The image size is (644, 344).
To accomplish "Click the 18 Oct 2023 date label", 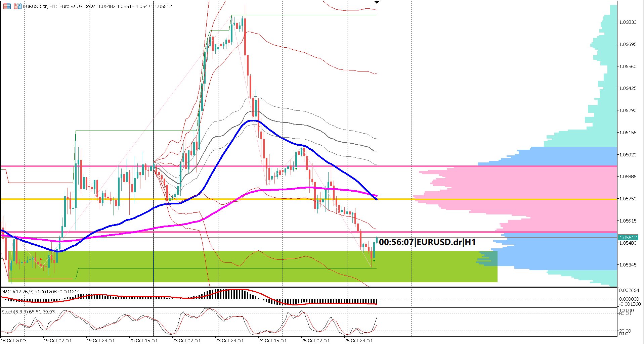I will point(13,340).
